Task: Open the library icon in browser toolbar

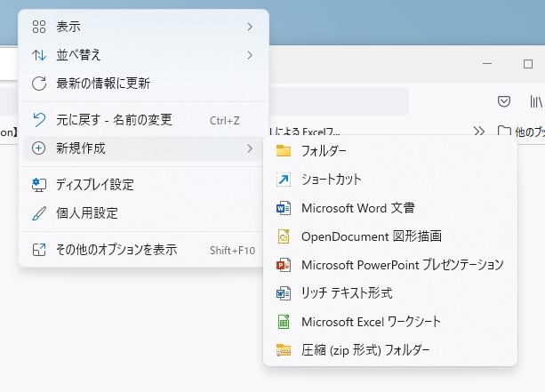Action: pos(536,102)
